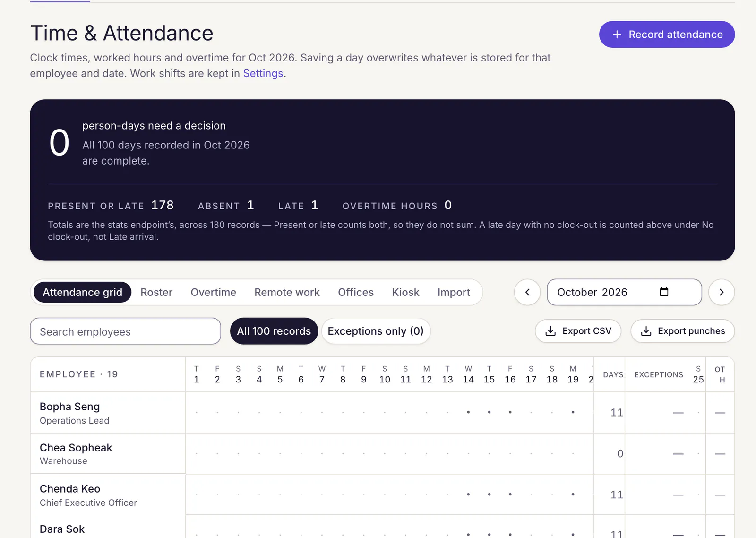Select the Attendance grid tab

click(x=83, y=292)
